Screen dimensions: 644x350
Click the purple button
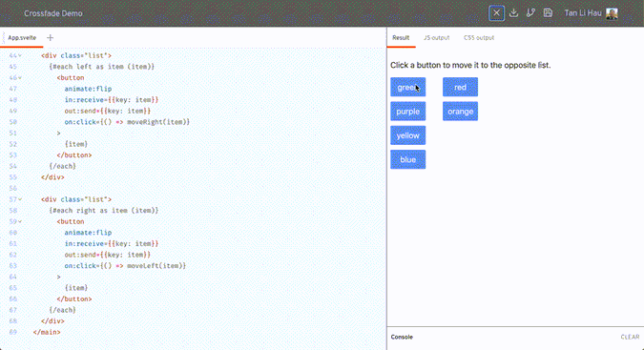pyautogui.click(x=407, y=112)
